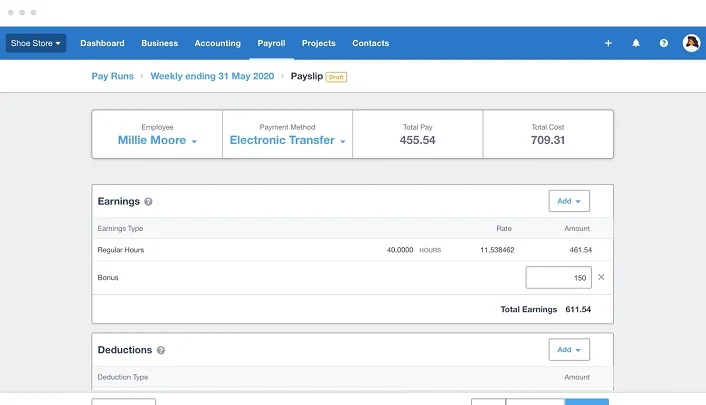Open notifications bell icon
Image resolution: width=706 pixels, height=405 pixels.
click(636, 43)
